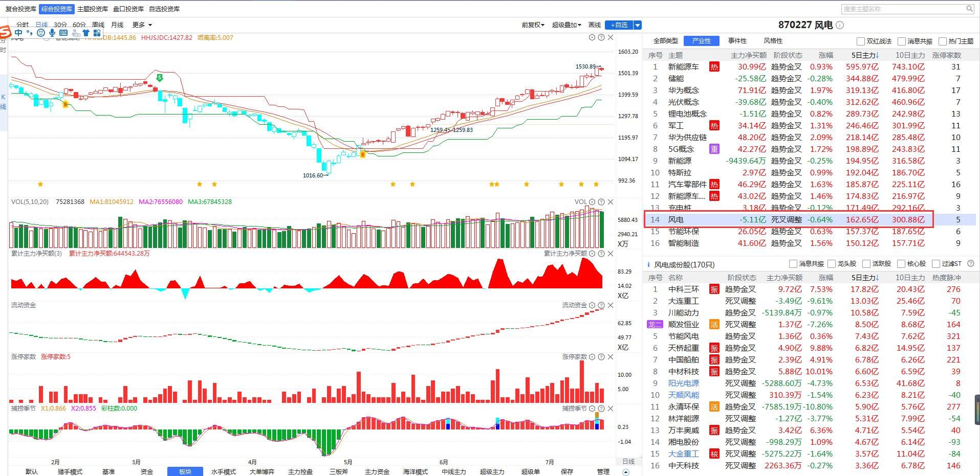The width and height of the screenshot is (980, 476).
Task: Sort stock list by 5日主力 column
Action: click(x=865, y=278)
